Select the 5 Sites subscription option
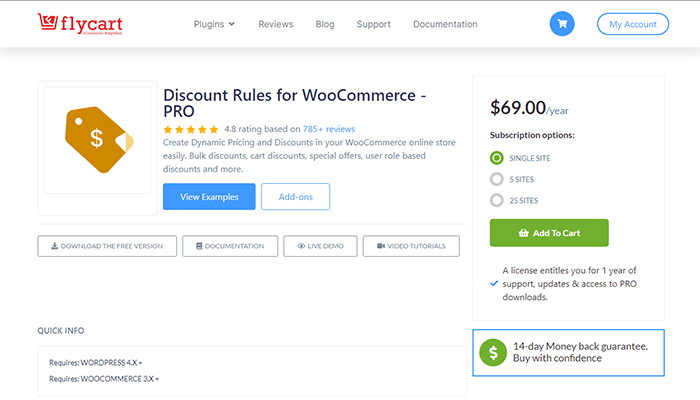 496,179
